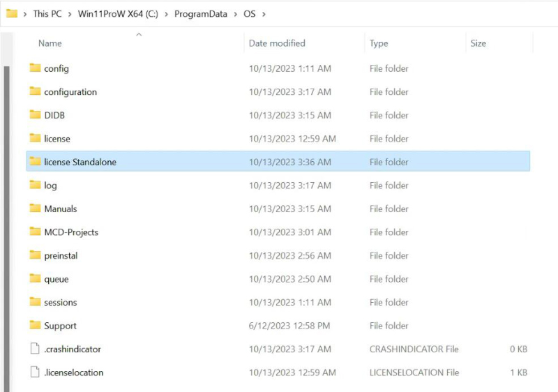Screen dimensions: 558x392
Task: Click the OS breadcrumb segment
Action: pyautogui.click(x=249, y=14)
